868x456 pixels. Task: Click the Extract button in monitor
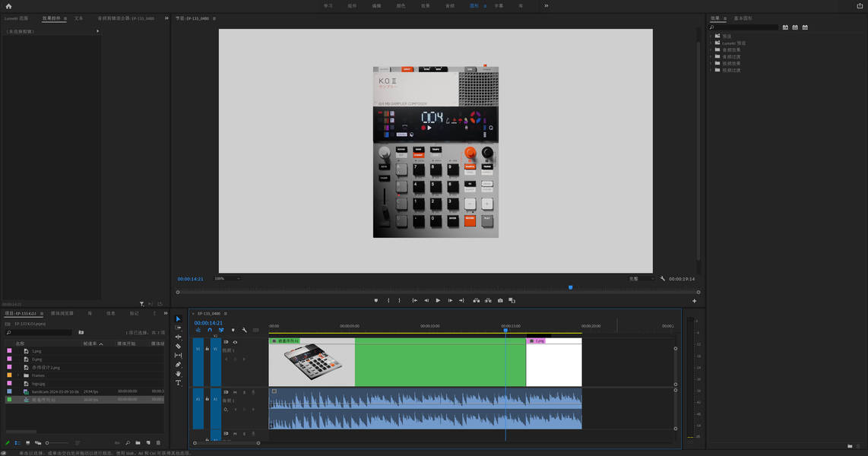coord(488,300)
